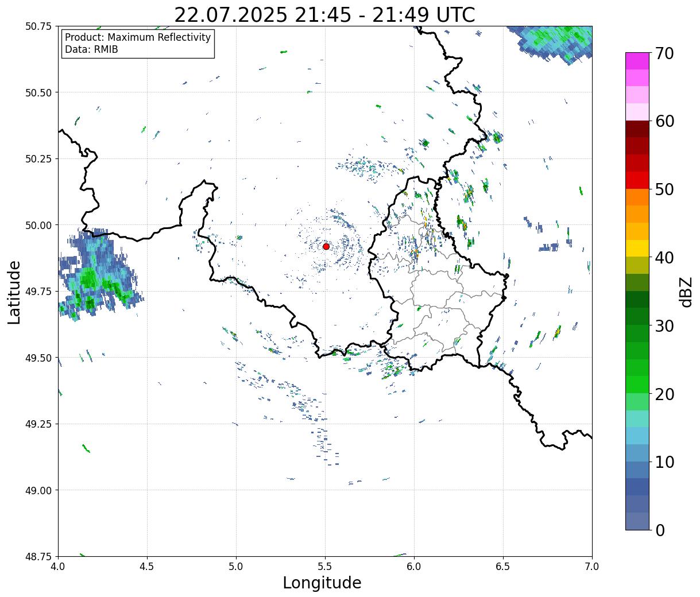Click the 50 label on the colorbar

(664, 189)
